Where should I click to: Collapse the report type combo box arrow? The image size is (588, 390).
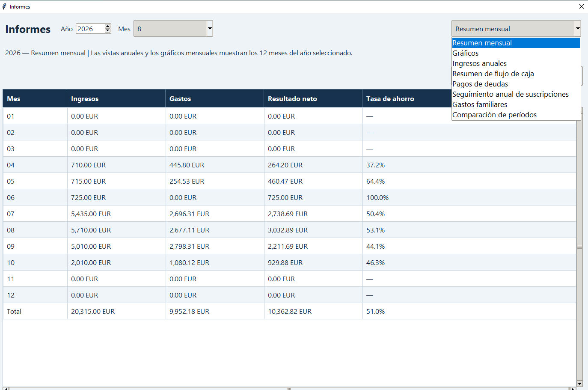click(x=578, y=29)
